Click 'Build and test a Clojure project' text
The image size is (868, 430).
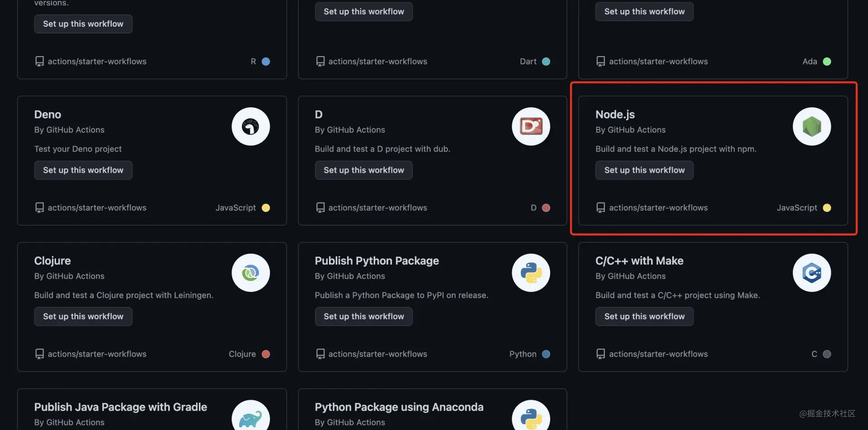(124, 295)
